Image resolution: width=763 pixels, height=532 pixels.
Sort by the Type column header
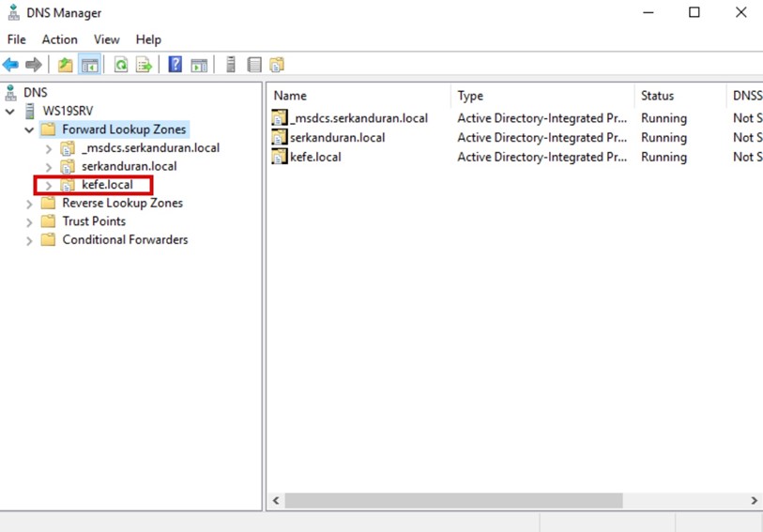tap(543, 96)
